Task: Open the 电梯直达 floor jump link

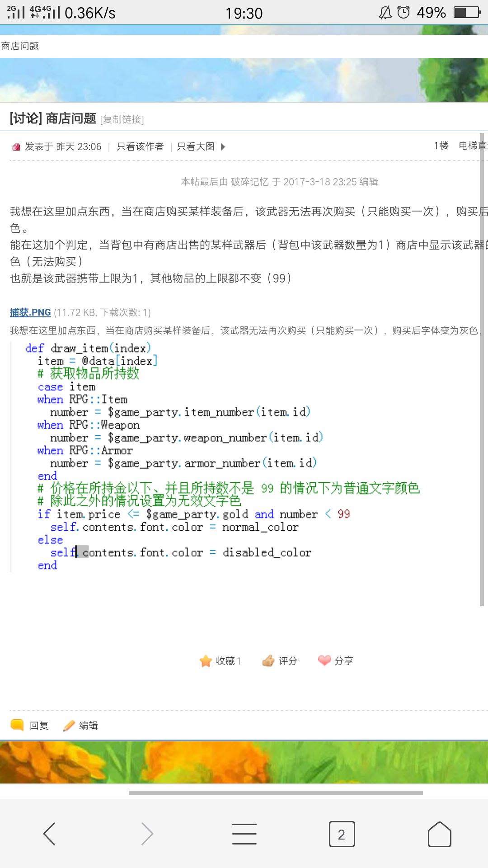Action: (473, 146)
